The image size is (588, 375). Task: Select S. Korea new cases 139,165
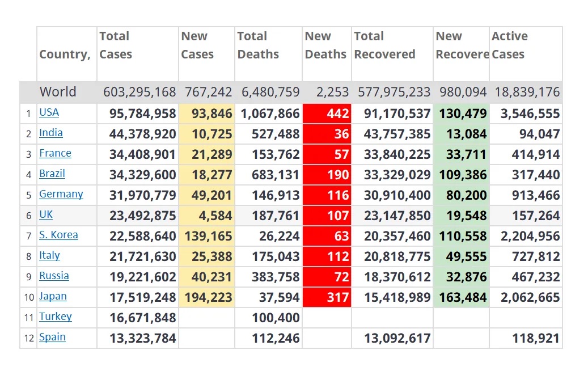click(209, 237)
